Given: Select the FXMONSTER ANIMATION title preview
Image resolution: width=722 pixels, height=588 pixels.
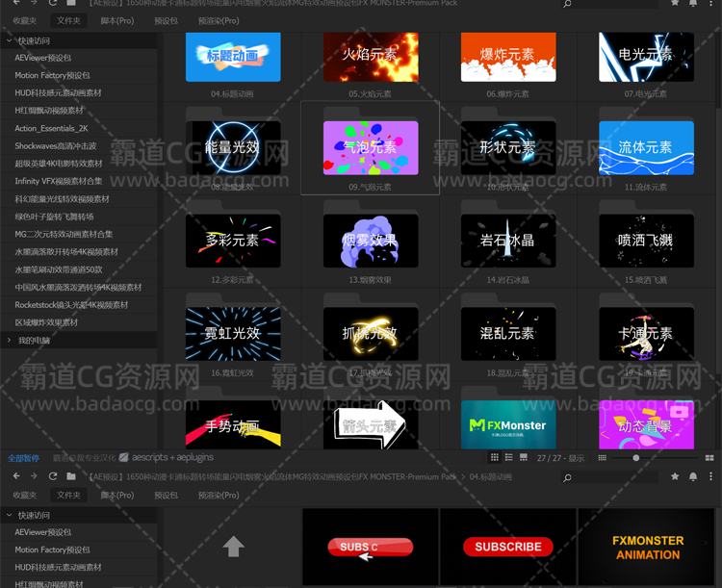Looking at the screenshot, I should [646, 547].
